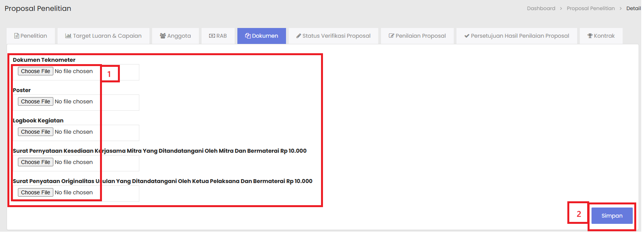This screenshot has height=232, width=644.
Task: Choose file for Dokumen Teknometer
Action: 35,72
